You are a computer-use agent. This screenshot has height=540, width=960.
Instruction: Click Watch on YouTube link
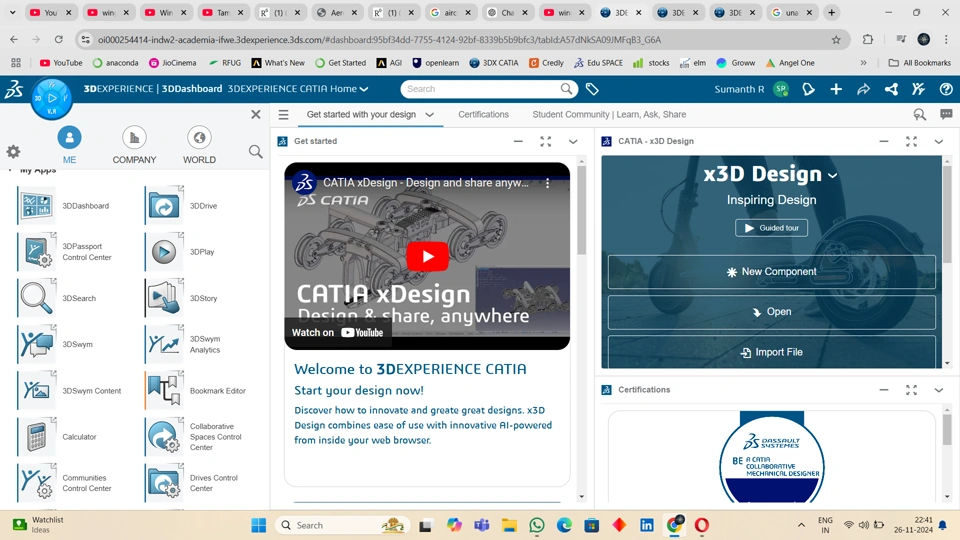[x=337, y=332]
